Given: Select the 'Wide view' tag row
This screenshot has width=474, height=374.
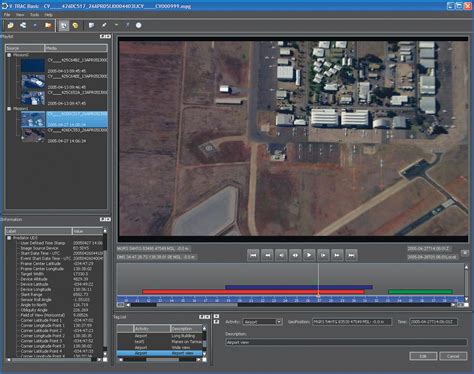Looking at the screenshot, I should pos(159,347).
